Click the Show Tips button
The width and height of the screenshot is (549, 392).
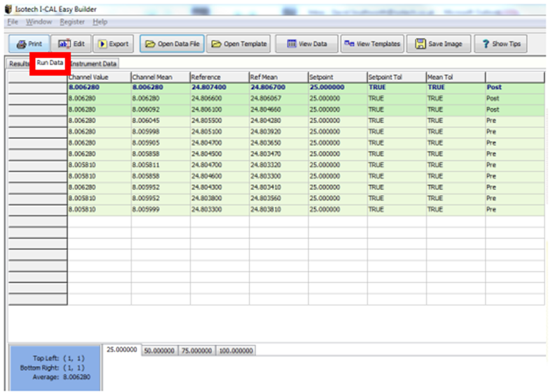click(501, 44)
